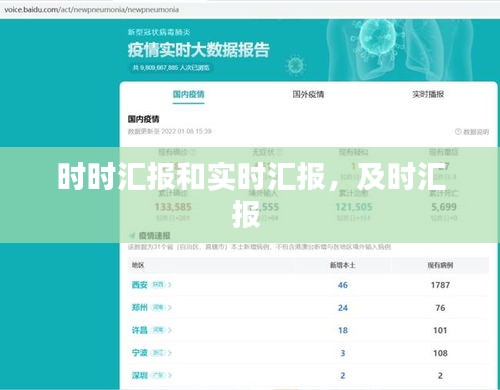Open the 郑州 city row link
Image resolution: width=500 pixels, height=390 pixels.
[140, 307]
